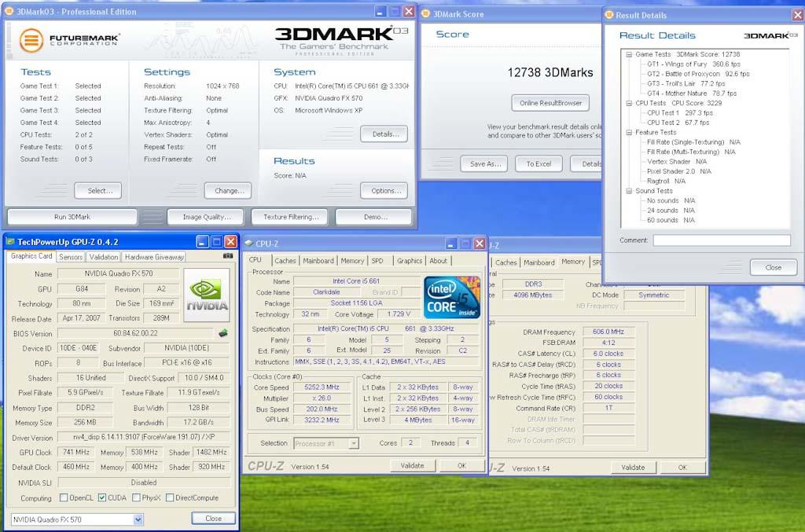Click the BIOS save chip icon in GPU-Z

click(x=222, y=333)
